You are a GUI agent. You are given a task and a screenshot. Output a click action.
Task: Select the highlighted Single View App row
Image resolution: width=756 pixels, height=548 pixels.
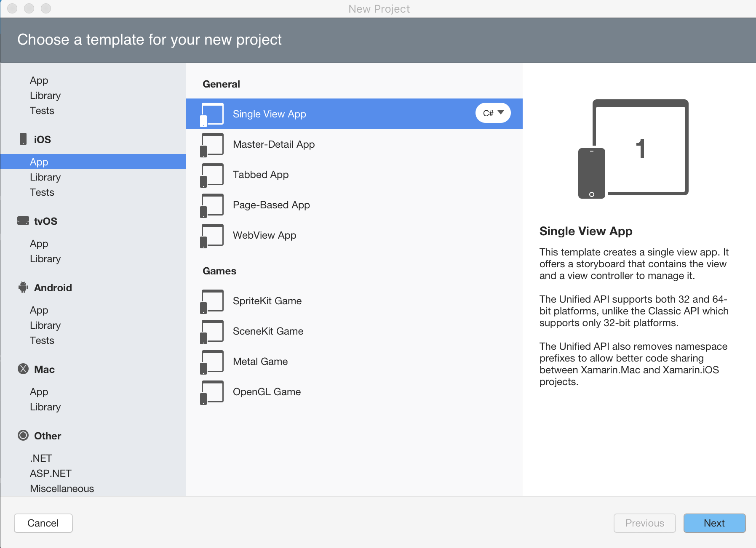tap(354, 114)
